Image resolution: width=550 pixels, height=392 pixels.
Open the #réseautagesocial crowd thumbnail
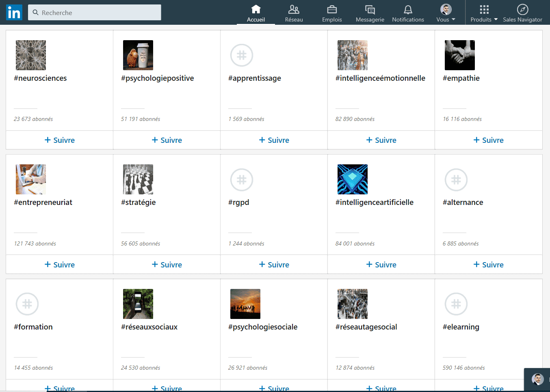[x=353, y=304]
